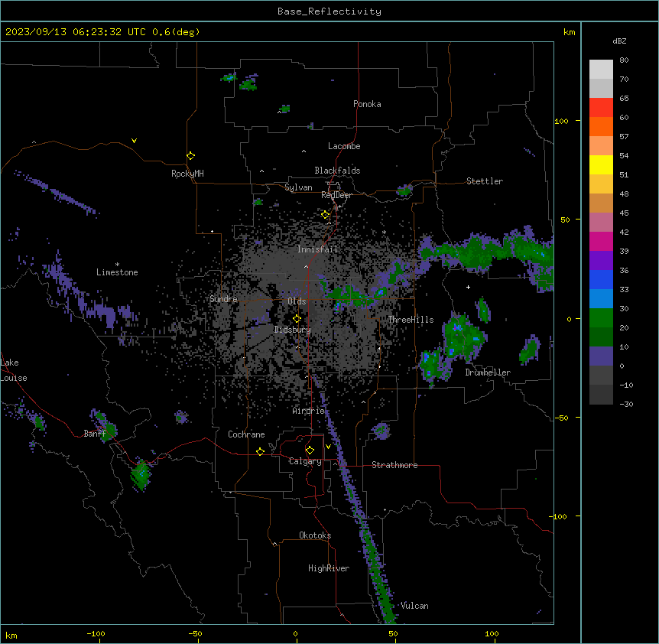This screenshot has height=644, width=659.
Task: Click the green 20-30 dBZ legend swatch
Action: (x=601, y=318)
